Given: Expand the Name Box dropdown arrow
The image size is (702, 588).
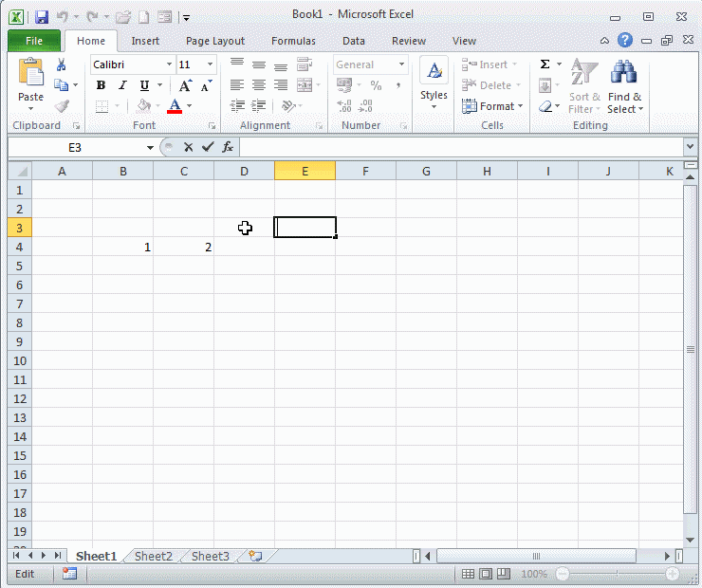Looking at the screenshot, I should [x=150, y=148].
